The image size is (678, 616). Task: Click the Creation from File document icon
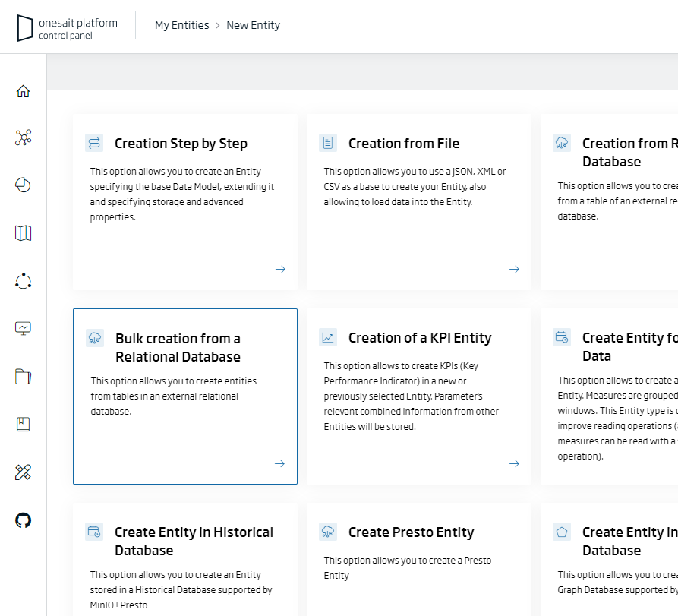(x=328, y=143)
